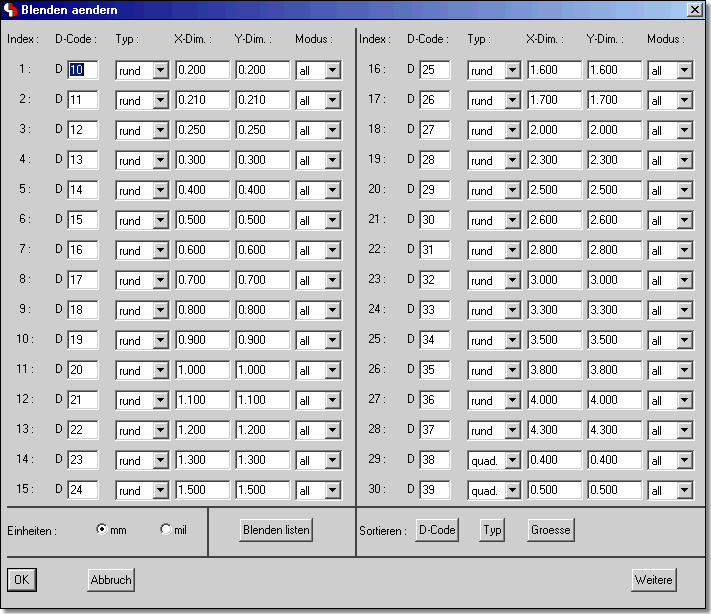The width and height of the screenshot is (711, 614).
Task: Confirm with the OK button
Action: (22, 580)
